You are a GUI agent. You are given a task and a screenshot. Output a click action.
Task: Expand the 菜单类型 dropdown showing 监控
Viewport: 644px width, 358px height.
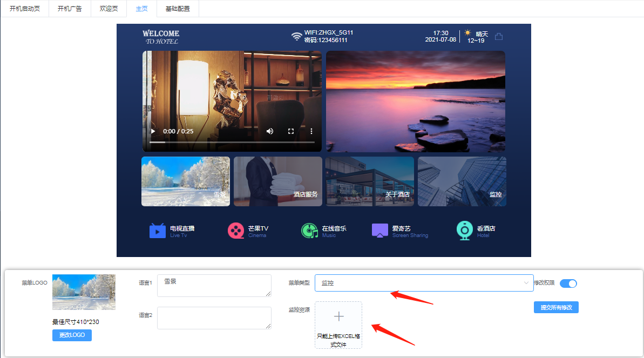tap(424, 283)
